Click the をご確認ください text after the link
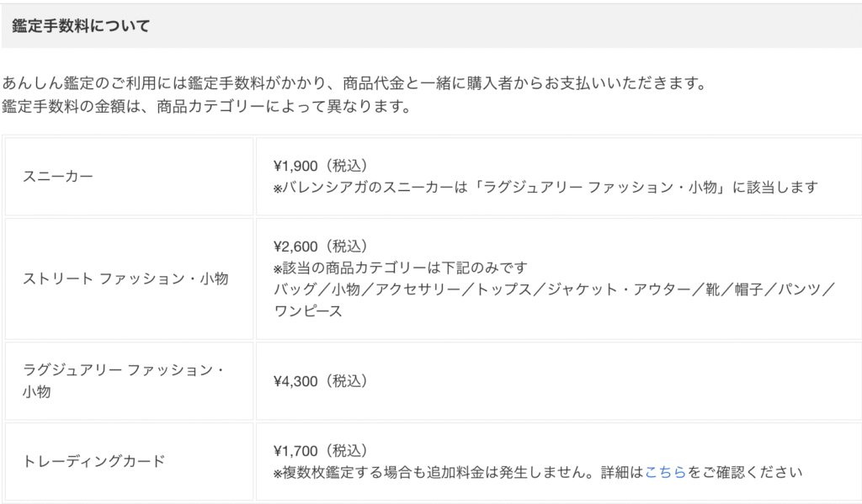The width and height of the screenshot is (862, 504). 745,472
